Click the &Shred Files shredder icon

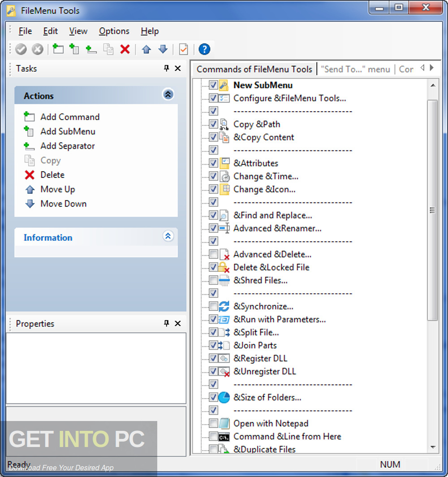point(224,280)
